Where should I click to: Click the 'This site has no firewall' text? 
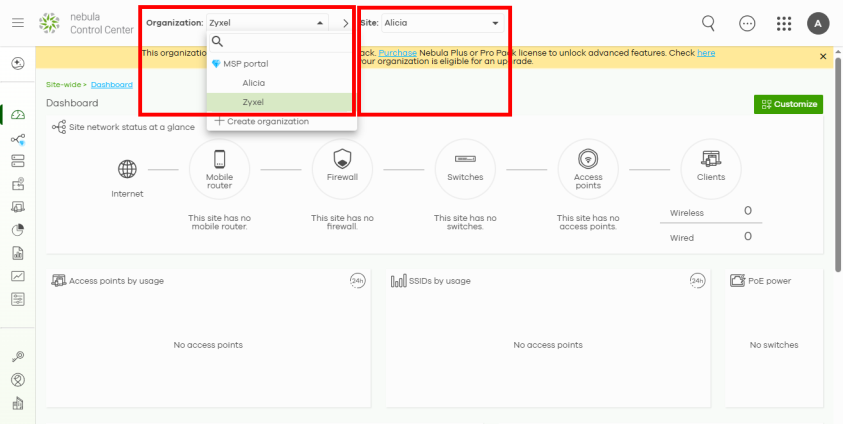click(x=342, y=222)
